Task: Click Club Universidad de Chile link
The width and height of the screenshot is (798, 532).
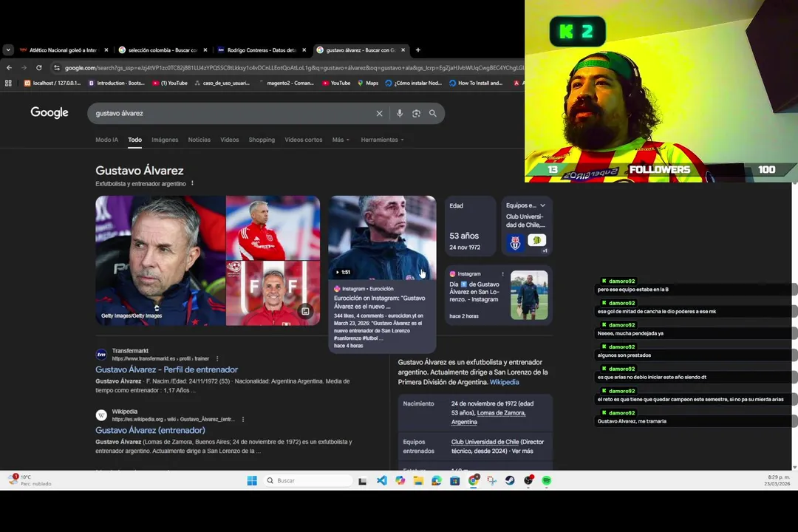Action: pos(485,442)
